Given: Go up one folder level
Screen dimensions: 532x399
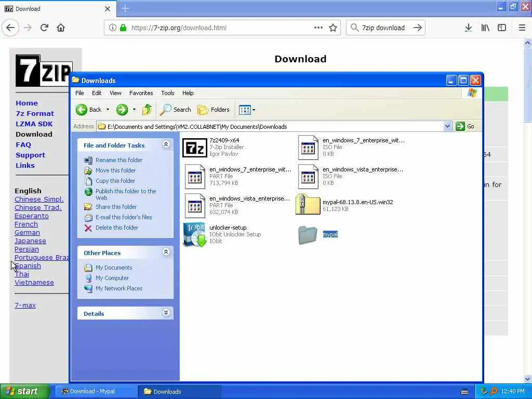Looking at the screenshot, I should pyautogui.click(x=147, y=110).
